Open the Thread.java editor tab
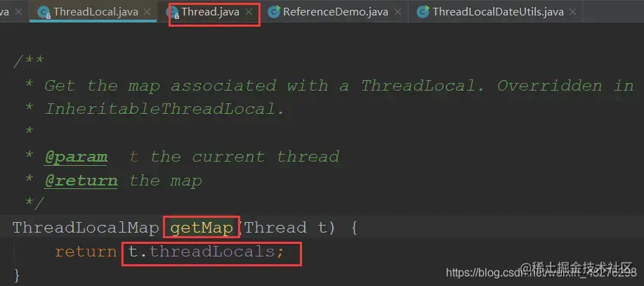Screen dimensions: 644x286 [x=210, y=11]
